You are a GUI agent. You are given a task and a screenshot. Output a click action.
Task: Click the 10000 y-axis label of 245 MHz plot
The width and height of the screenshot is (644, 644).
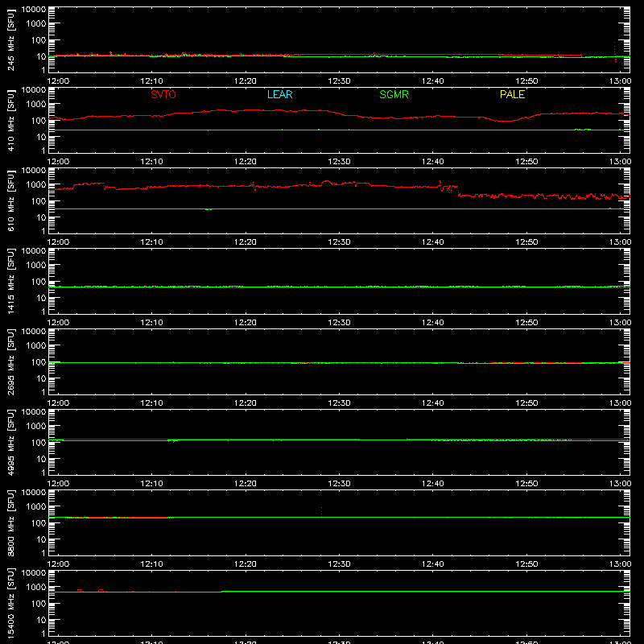(34, 10)
